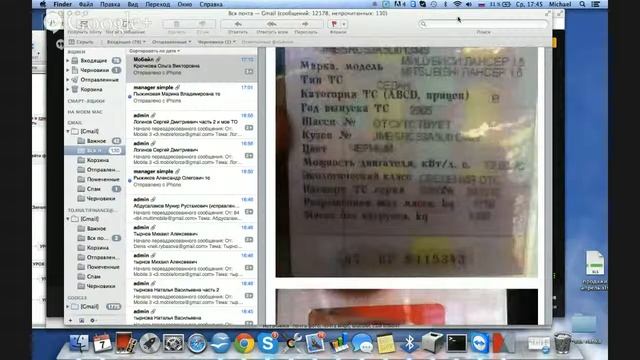
Task: Click the gear action button at sidebar bottom
Action: [x=93, y=320]
